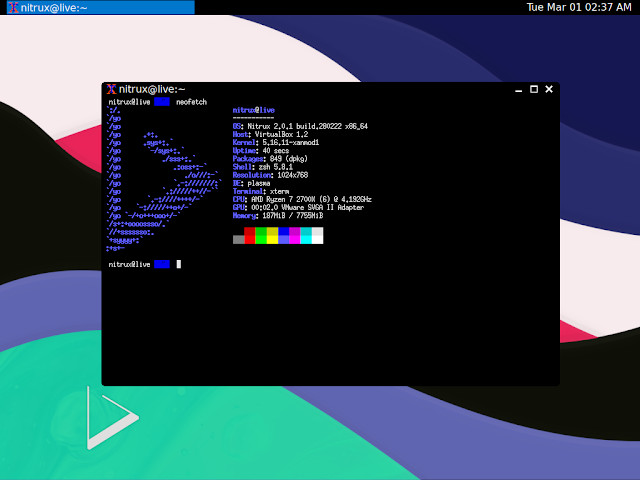Click the Shell line zsh 5.8.1
This screenshot has height=480, width=640.
pos(263,167)
